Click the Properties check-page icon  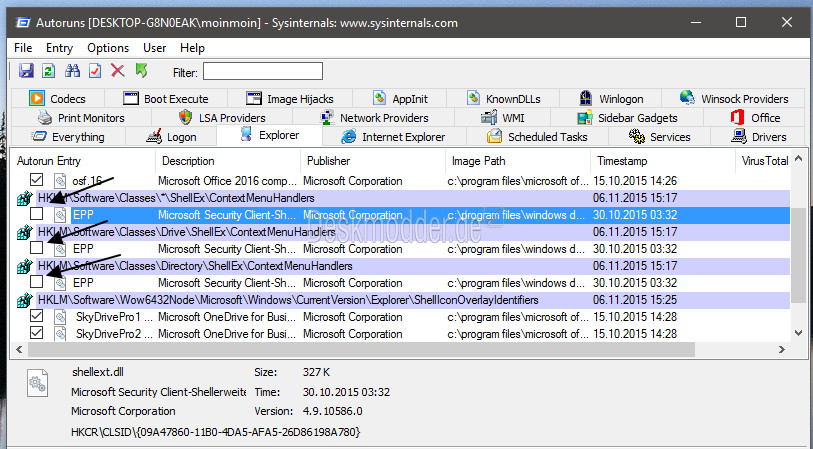coord(95,71)
